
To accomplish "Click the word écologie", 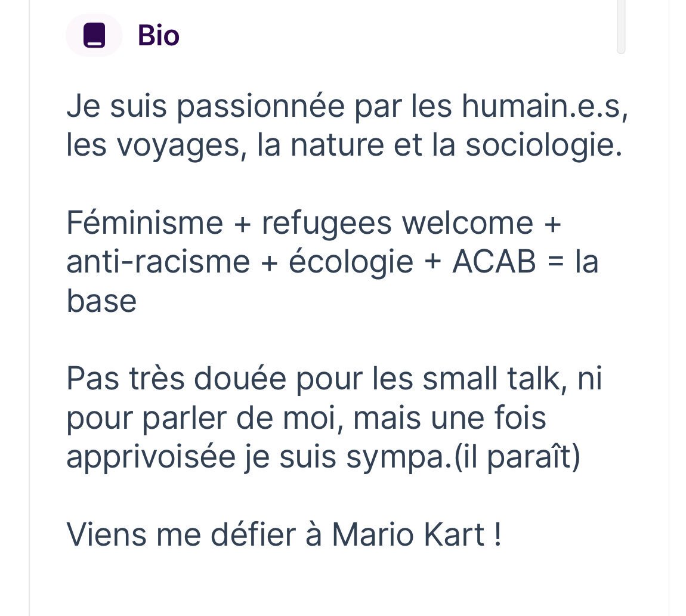I will (351, 263).
